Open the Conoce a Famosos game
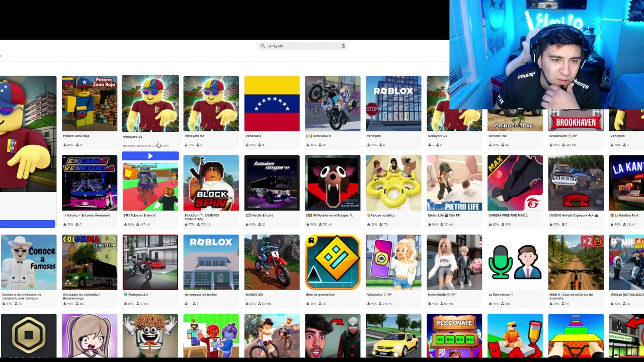This screenshot has height=362, width=644. pos(29,262)
